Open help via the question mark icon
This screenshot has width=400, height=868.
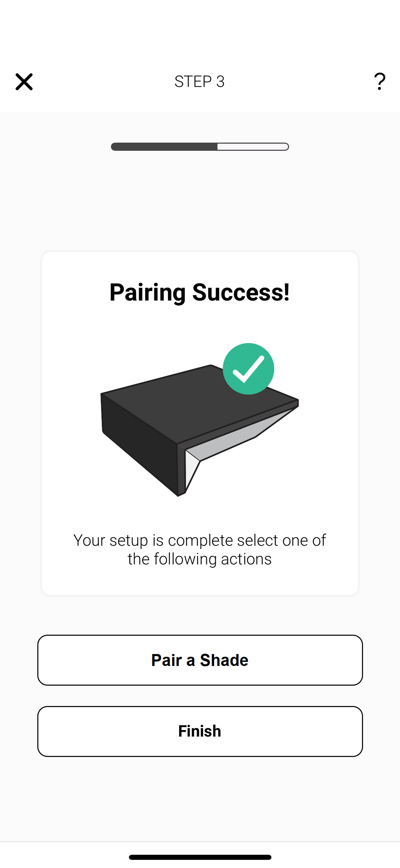click(380, 82)
